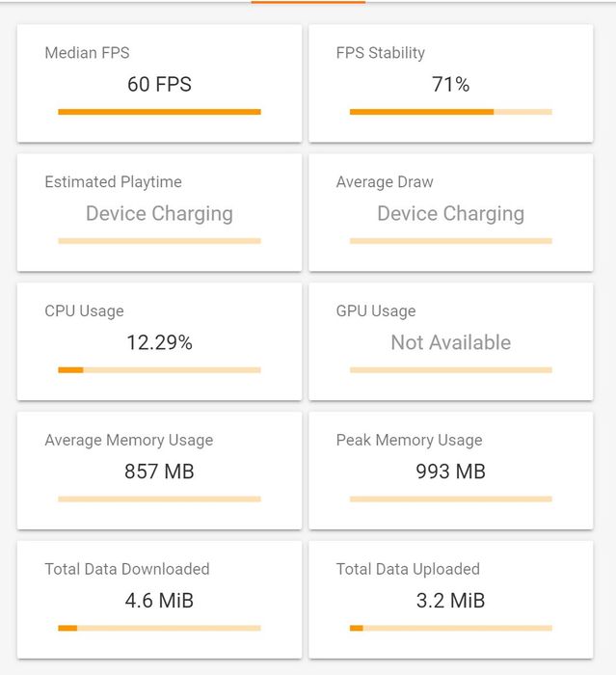Click the CPU Usage progress bar
This screenshot has width=616, height=675.
click(159, 370)
